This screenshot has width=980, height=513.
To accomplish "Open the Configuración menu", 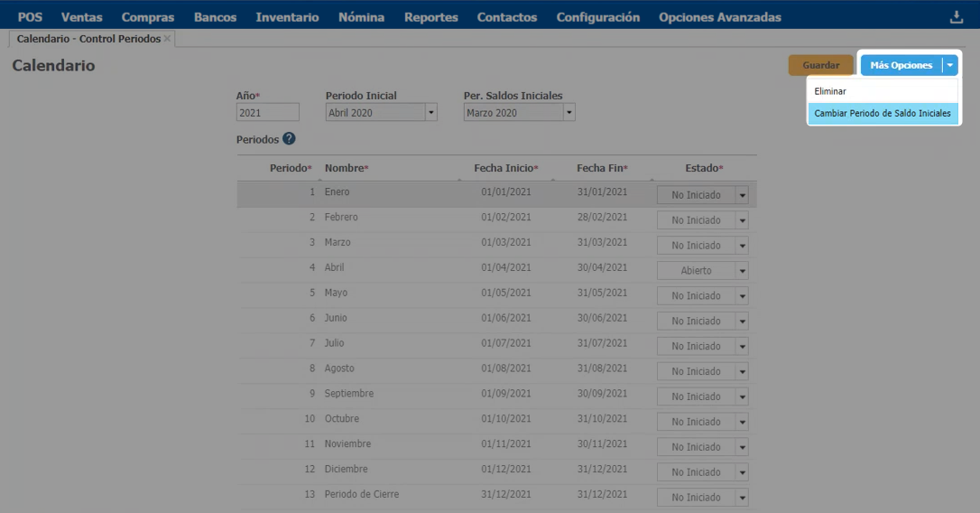I will (597, 17).
